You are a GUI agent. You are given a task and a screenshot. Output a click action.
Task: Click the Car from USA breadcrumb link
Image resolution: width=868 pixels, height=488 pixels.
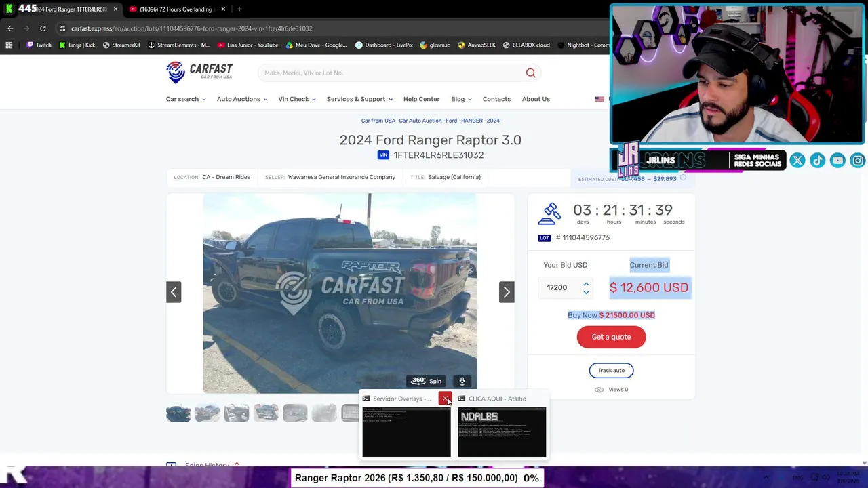point(378,121)
